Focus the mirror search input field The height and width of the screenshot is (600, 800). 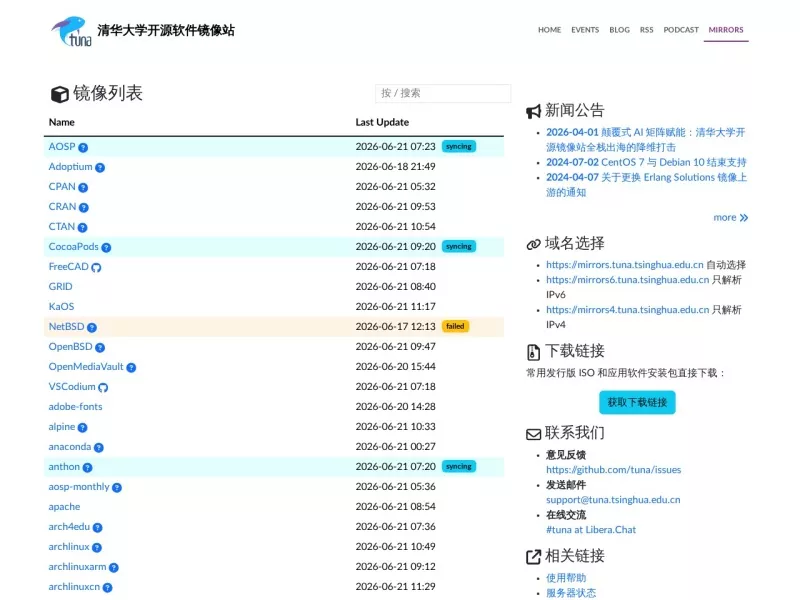click(x=443, y=93)
